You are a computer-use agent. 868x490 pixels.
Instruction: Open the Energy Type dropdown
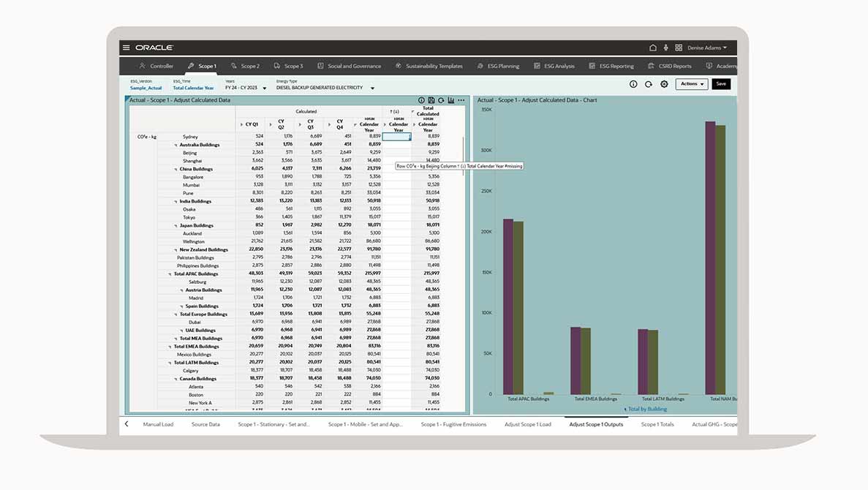click(x=372, y=88)
